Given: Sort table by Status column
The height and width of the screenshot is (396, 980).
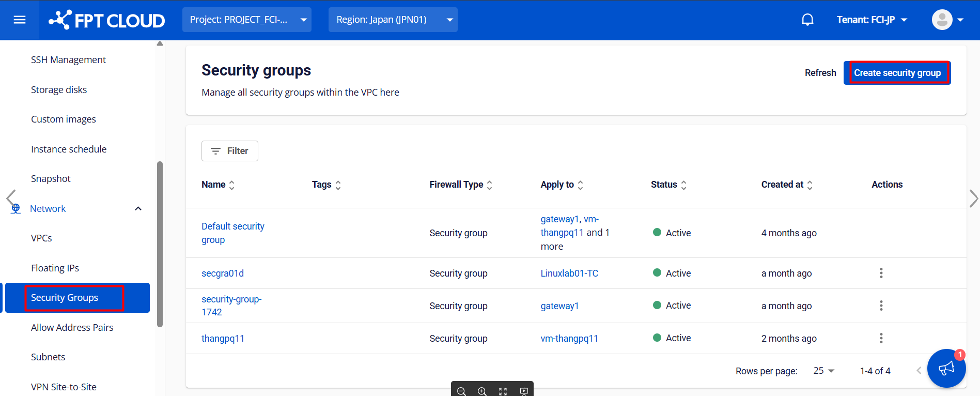Looking at the screenshot, I should [683, 185].
